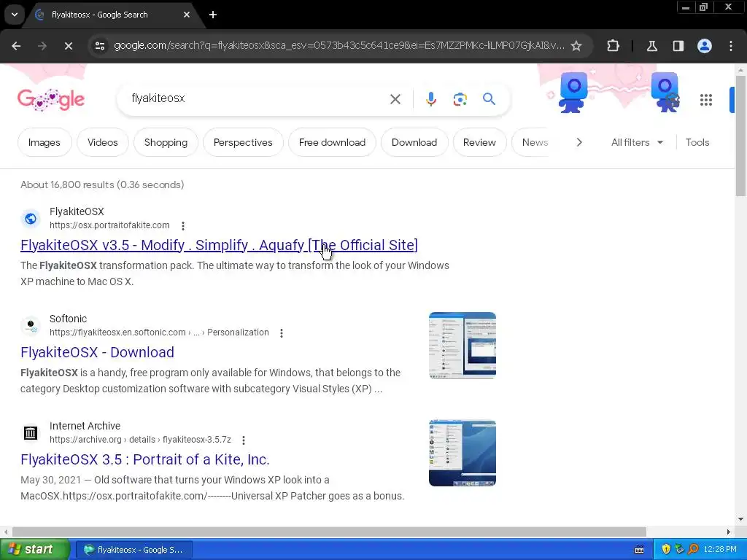The height and width of the screenshot is (560, 747).
Task: Open FlyakiteOSX v3.5 Official Site result
Action: (219, 245)
